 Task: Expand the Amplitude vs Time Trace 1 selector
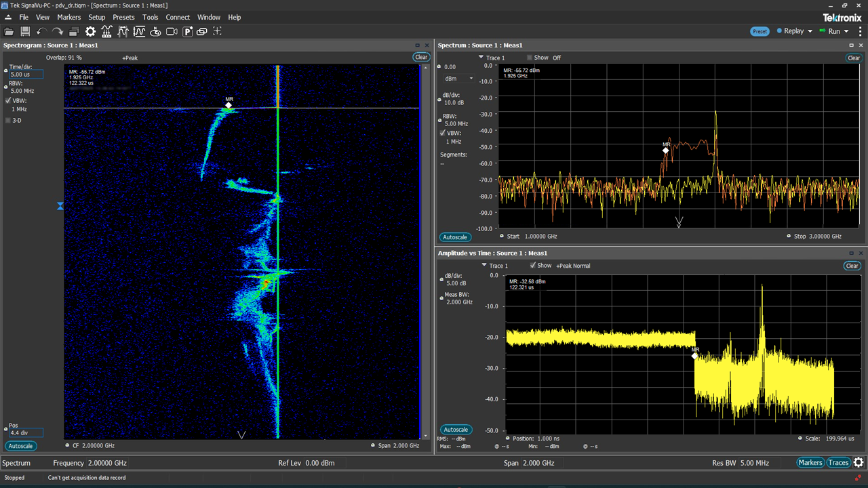484,266
